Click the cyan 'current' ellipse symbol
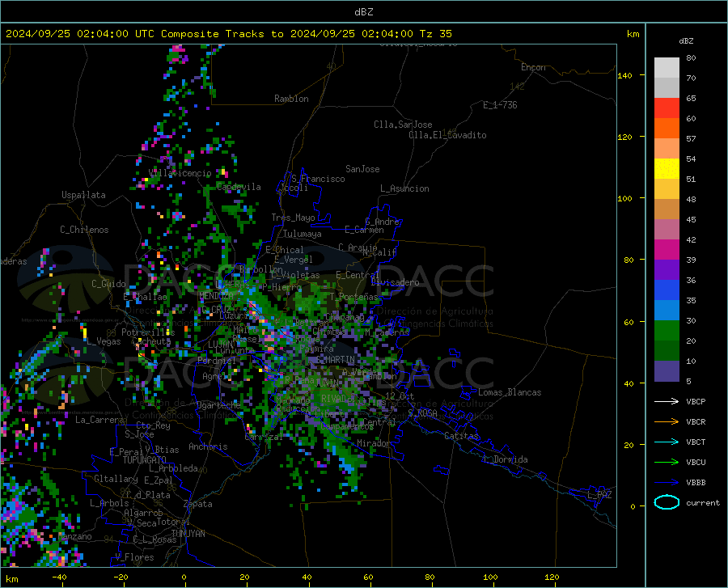This screenshot has width=728, height=588. point(667,502)
